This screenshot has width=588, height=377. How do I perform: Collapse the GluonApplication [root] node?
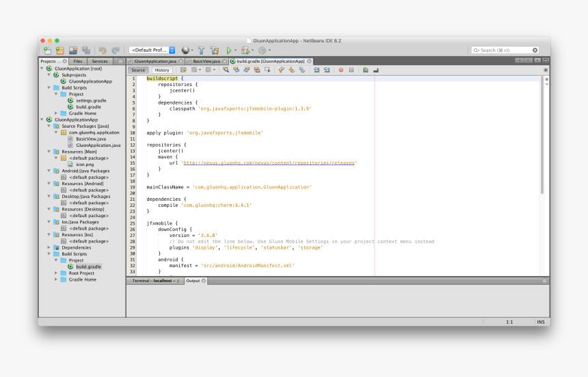pyautogui.click(x=42, y=68)
